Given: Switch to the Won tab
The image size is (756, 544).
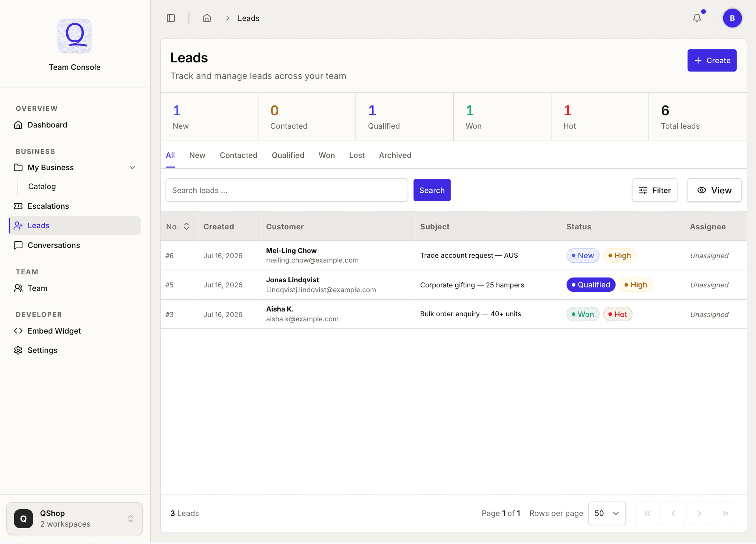Looking at the screenshot, I should pyautogui.click(x=327, y=155).
